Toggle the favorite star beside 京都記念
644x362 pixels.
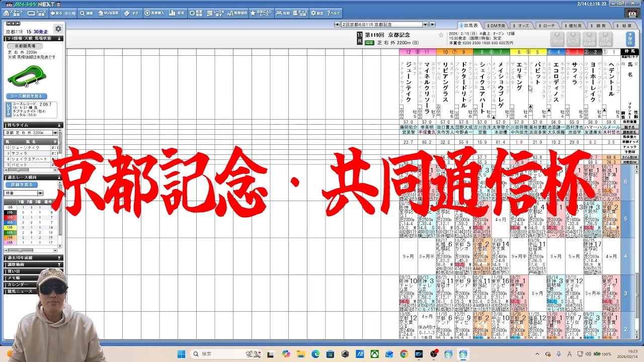(x=441, y=35)
